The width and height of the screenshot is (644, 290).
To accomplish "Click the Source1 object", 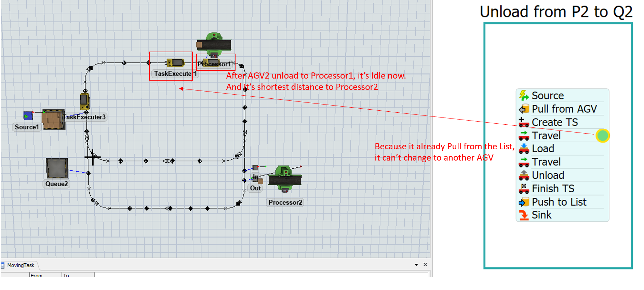I will pyautogui.click(x=28, y=116).
